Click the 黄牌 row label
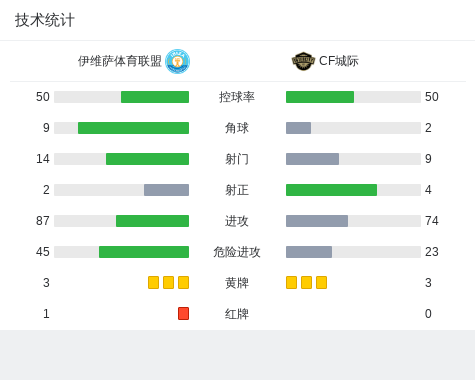The image size is (475, 380). 237,283
